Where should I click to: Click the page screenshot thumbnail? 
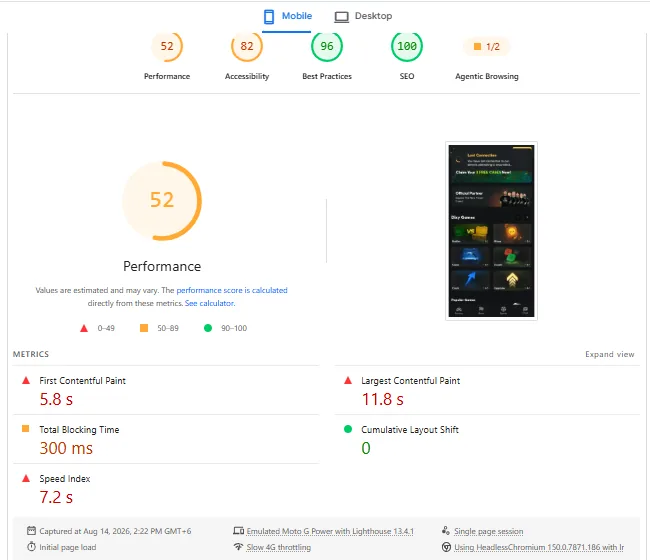click(x=491, y=231)
